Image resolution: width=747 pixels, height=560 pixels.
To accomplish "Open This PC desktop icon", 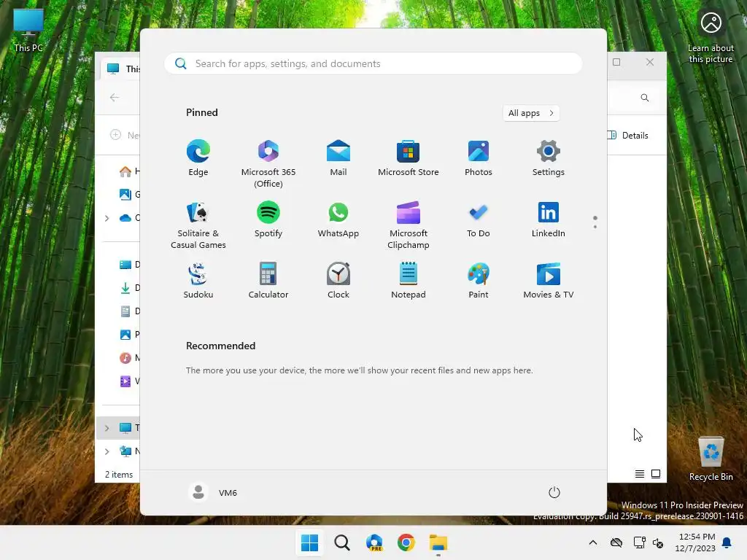I will [28, 30].
